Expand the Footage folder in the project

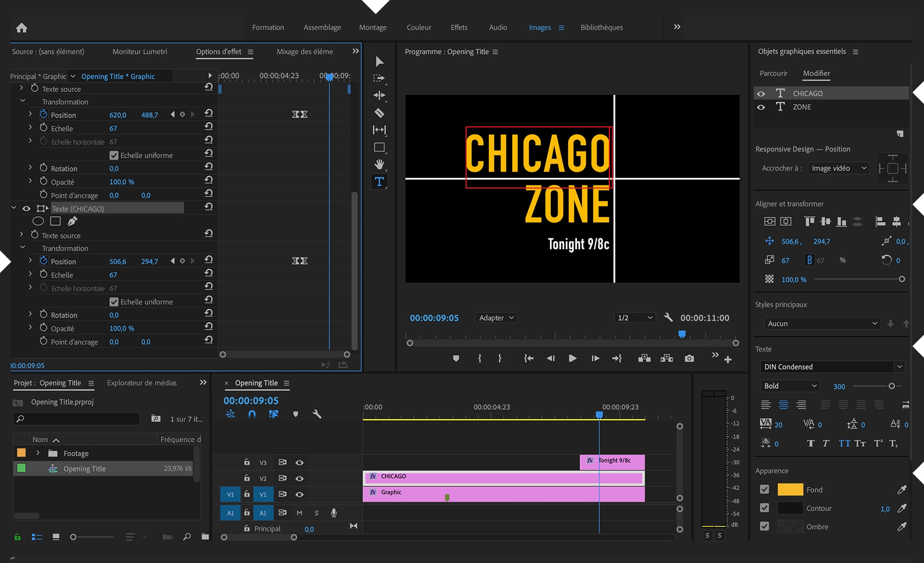[38, 453]
